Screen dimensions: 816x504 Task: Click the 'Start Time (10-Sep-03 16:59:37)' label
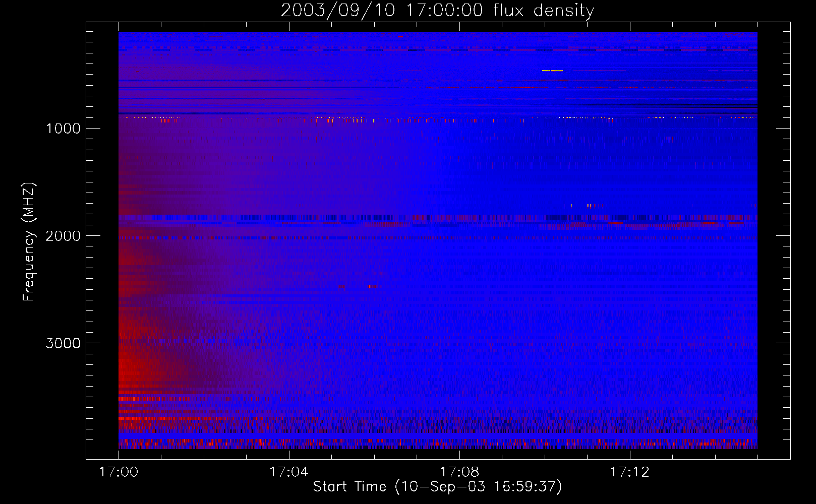pos(437,487)
